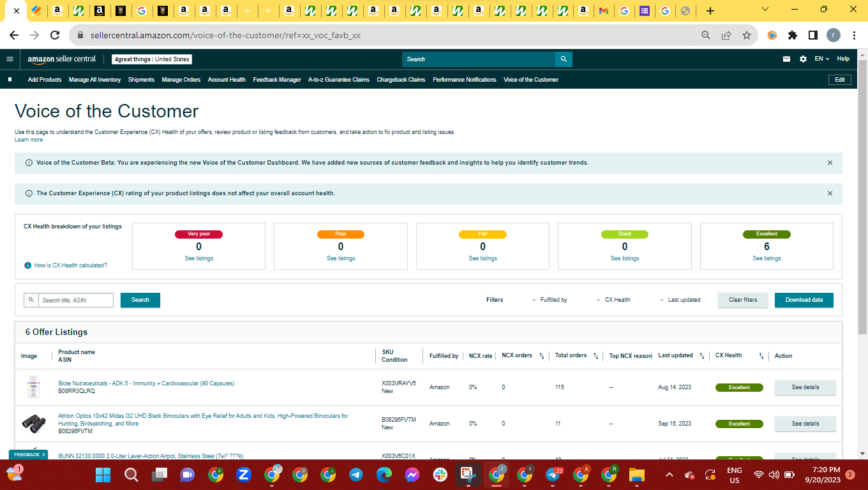Open the Chrome three-dot menu
Viewport: 868px width, 490px height.
coord(854,36)
